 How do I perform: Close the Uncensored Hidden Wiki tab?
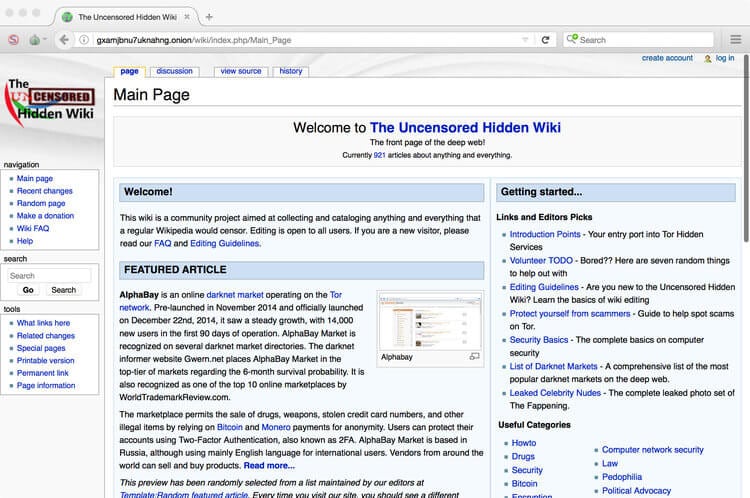pyautogui.click(x=187, y=17)
